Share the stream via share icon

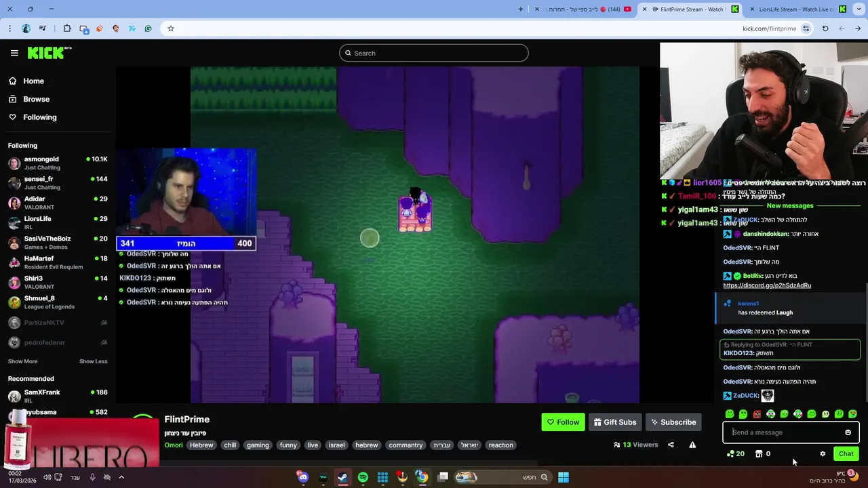671,445
